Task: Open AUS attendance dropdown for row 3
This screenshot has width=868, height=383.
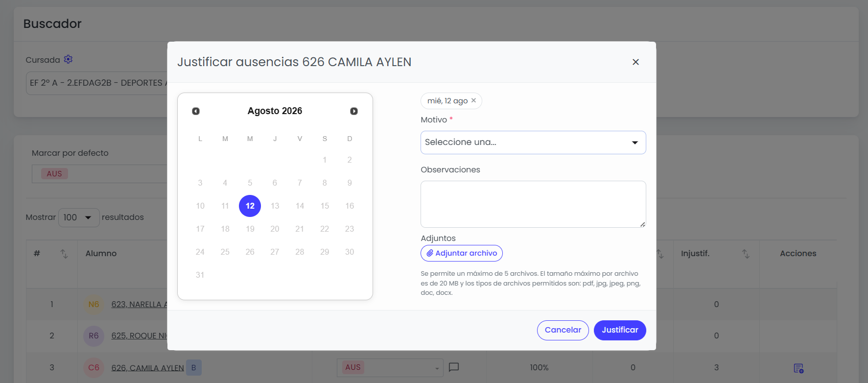Action: 390,368
